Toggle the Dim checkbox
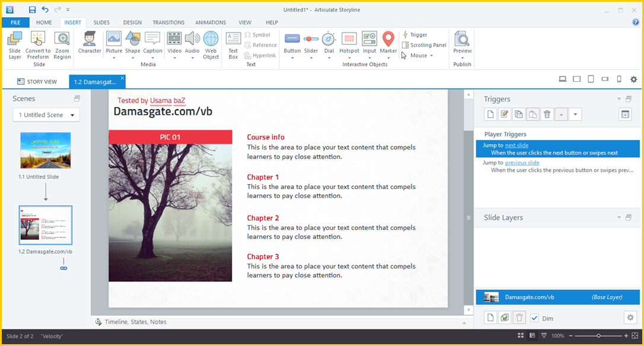 pos(534,318)
